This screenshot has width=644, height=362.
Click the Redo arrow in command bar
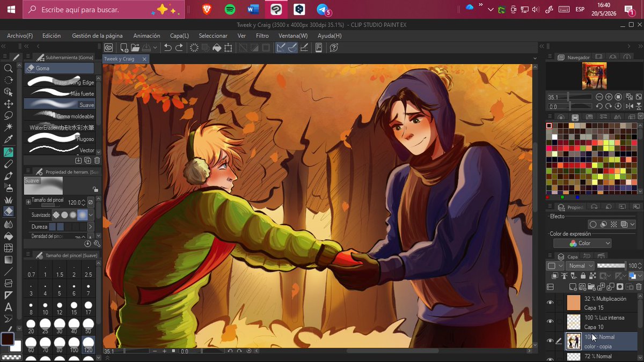tap(179, 48)
